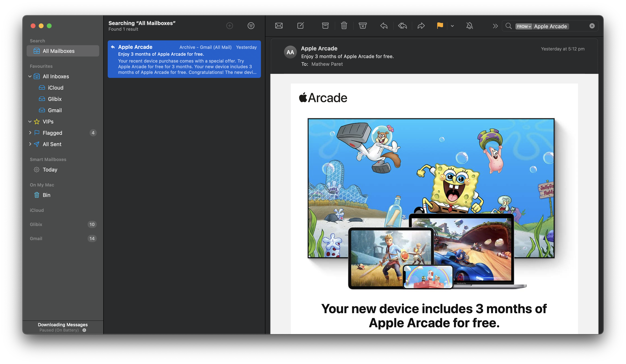Show more toolbar items chevrons
Image resolution: width=626 pixels, height=364 pixels.
click(495, 26)
